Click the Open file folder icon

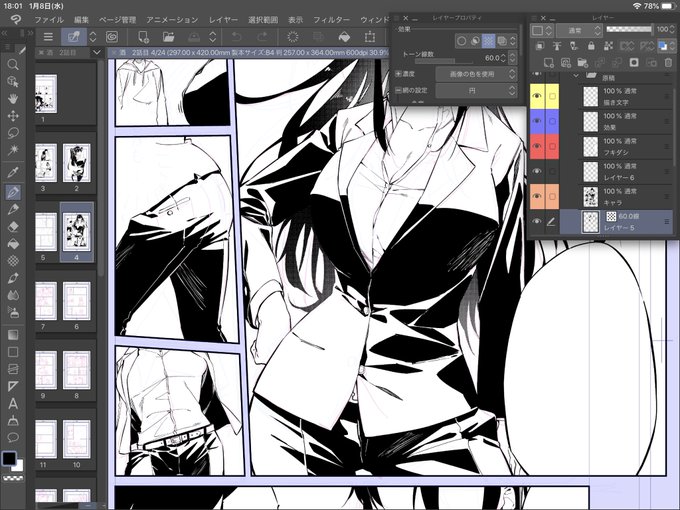(168, 37)
